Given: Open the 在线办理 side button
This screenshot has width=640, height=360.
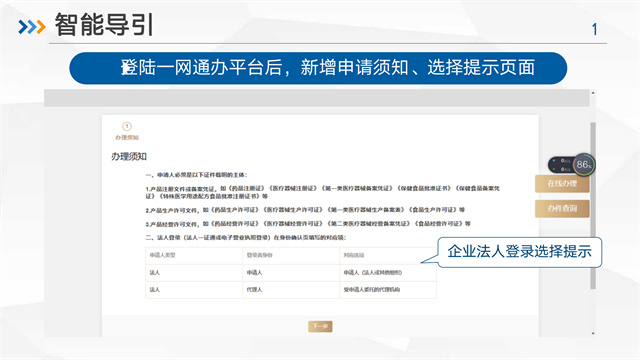Looking at the screenshot, I should [x=562, y=184].
